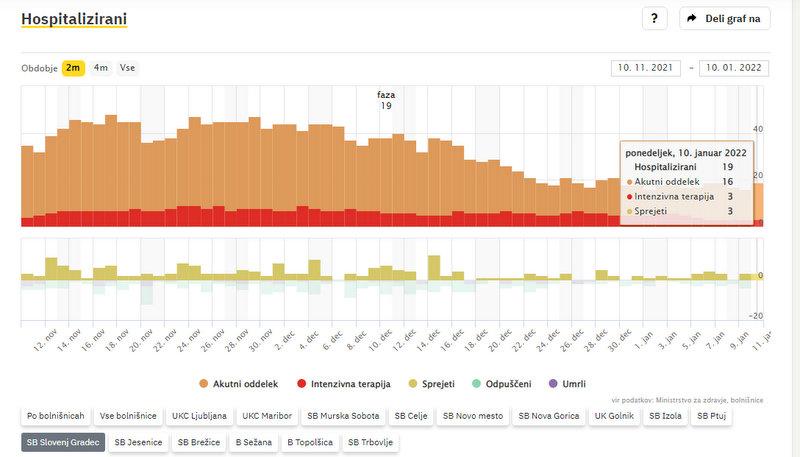Select the SB Slovenj Gradec button
This screenshot has width=800, height=457.
point(63,441)
